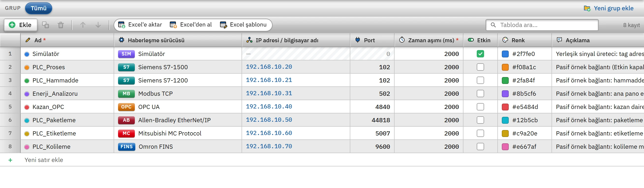Enable Etkin checkbox for PLC_Paketleme
The width and height of the screenshot is (644, 188).
coord(480,120)
